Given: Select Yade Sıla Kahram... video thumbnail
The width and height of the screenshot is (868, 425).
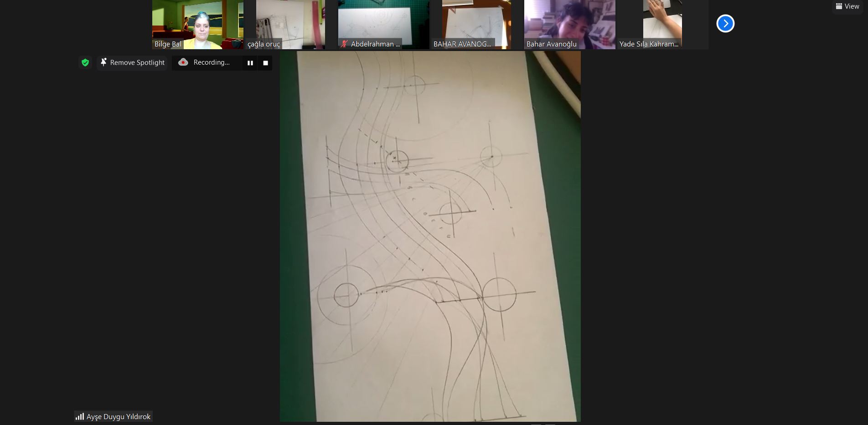Looking at the screenshot, I should (662, 25).
